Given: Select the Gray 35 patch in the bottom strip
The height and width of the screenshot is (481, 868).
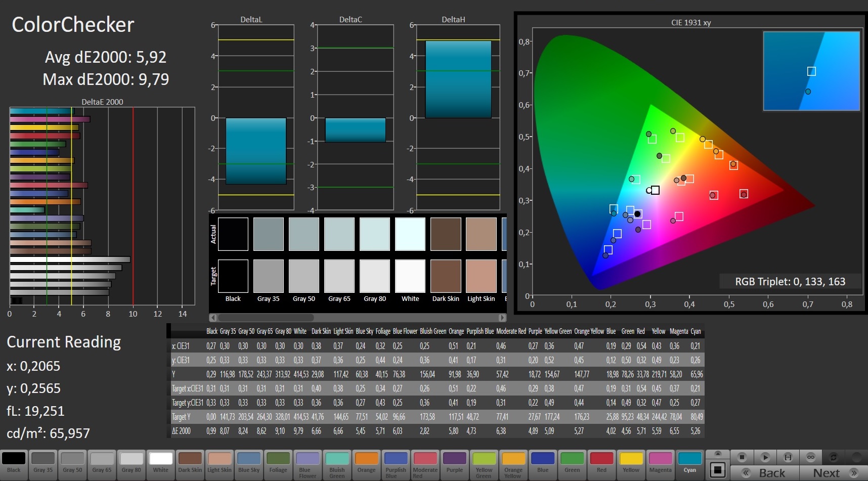Looking at the screenshot, I should (43, 465).
